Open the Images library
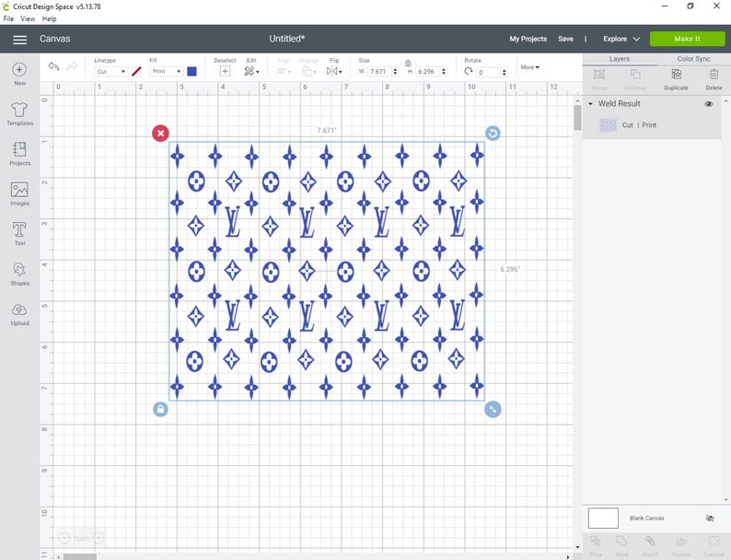Screen dimensions: 731x560 19,190
